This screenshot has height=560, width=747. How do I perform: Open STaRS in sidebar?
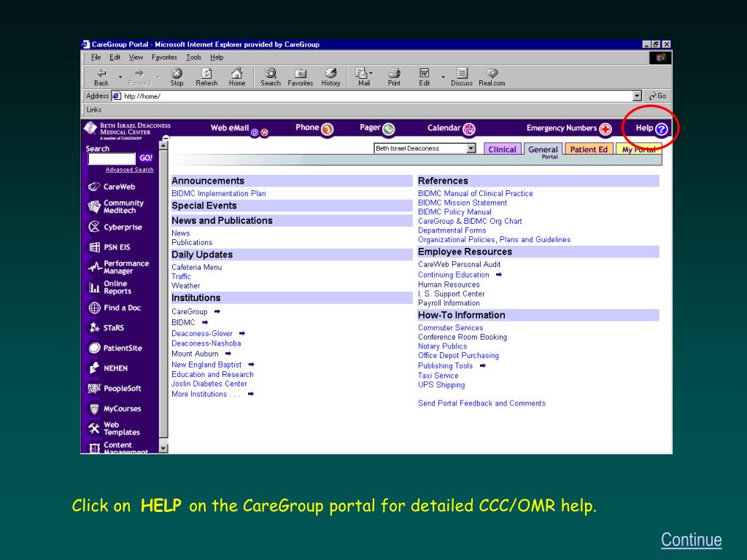pos(107,327)
